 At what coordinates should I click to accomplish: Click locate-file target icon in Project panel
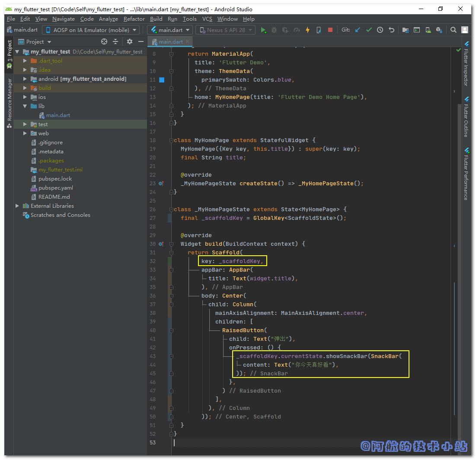point(104,41)
